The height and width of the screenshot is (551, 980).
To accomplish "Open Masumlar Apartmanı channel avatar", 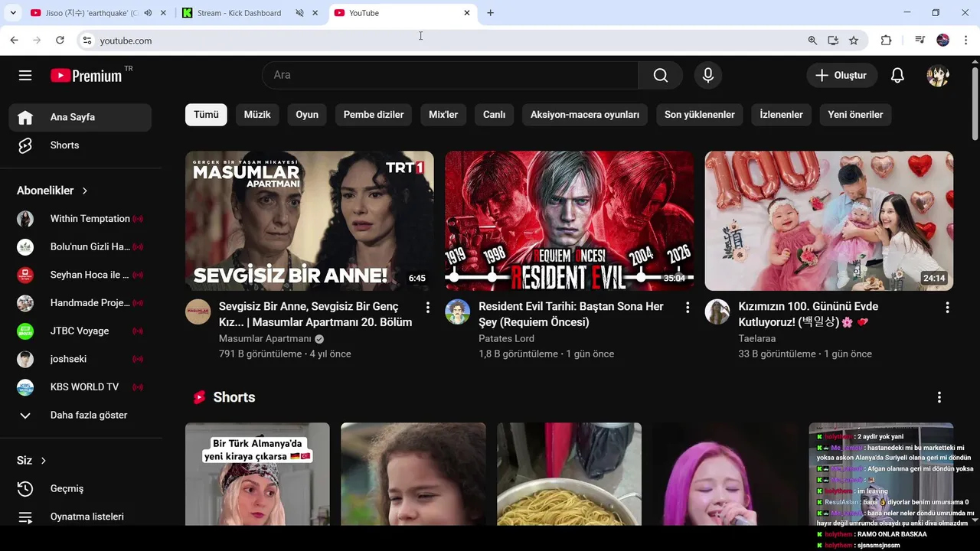I will coord(198,312).
